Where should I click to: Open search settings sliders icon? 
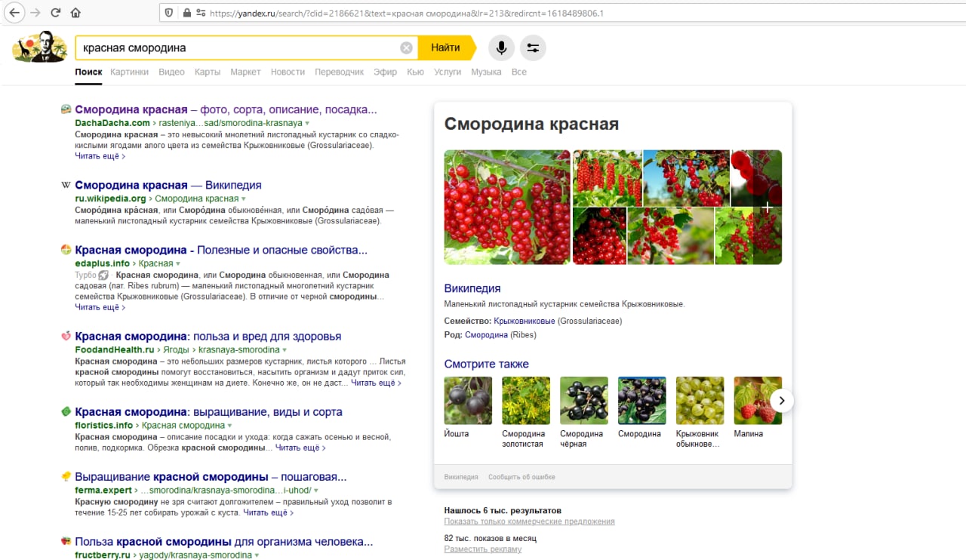click(x=533, y=48)
